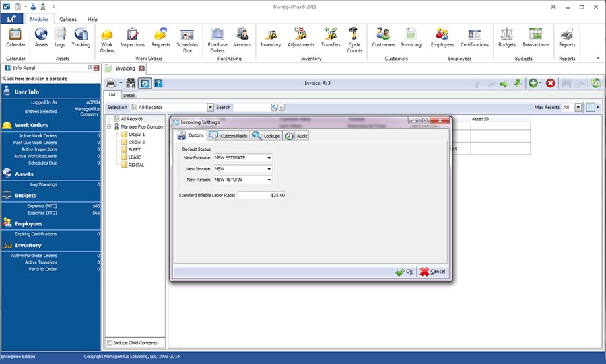Cancel the Invoicing Settings dialog
Image resolution: width=606 pixels, height=364 pixels.
pyautogui.click(x=432, y=272)
